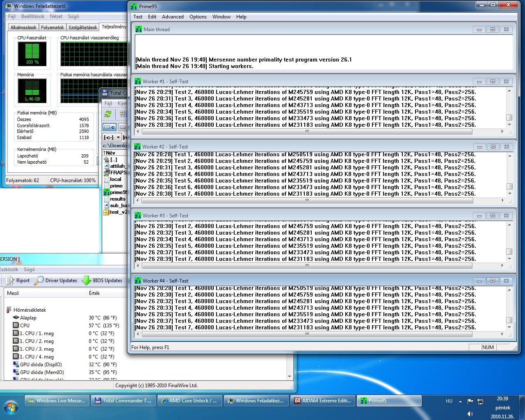Click the volume speaker tray icon

pos(470,414)
